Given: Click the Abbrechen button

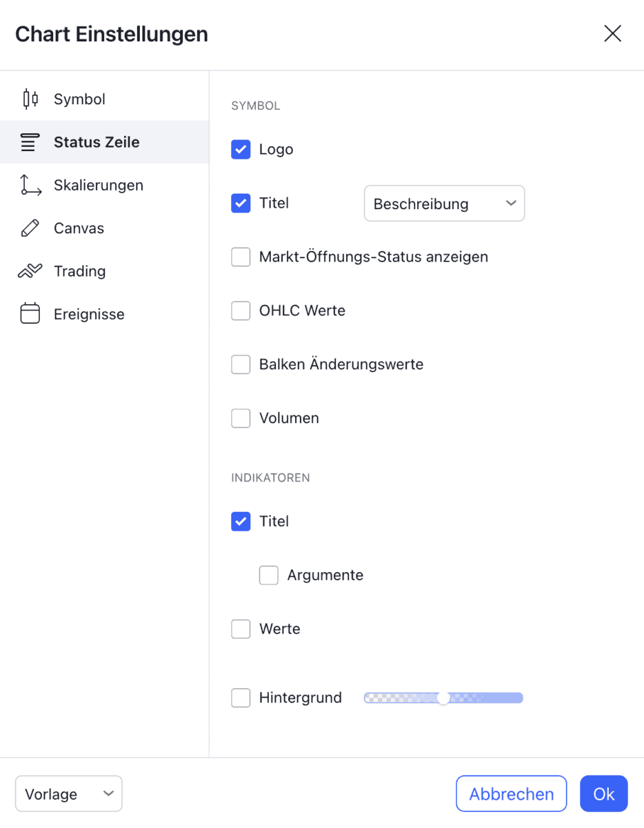Looking at the screenshot, I should point(511,793).
